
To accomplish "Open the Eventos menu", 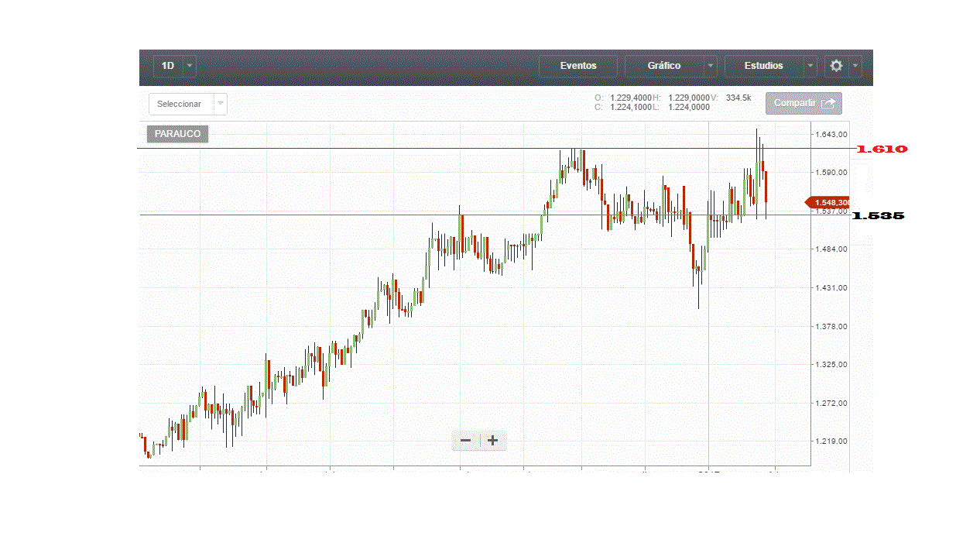I will tap(578, 66).
